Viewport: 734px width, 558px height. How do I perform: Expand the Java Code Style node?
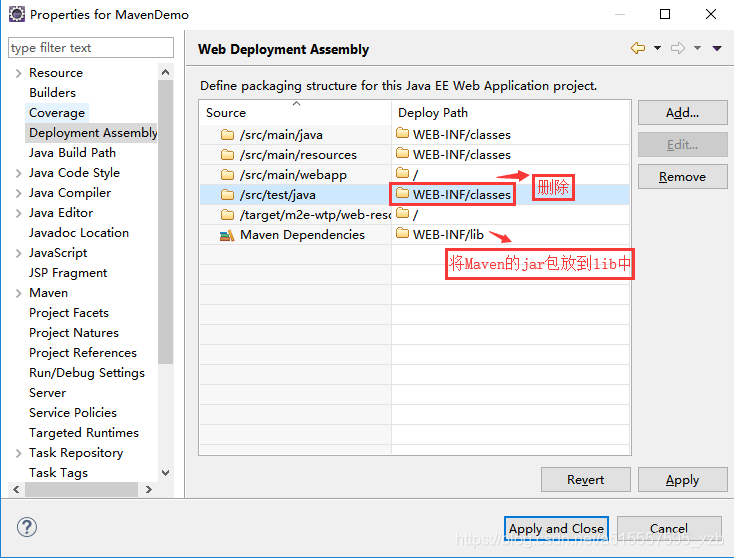coord(18,173)
